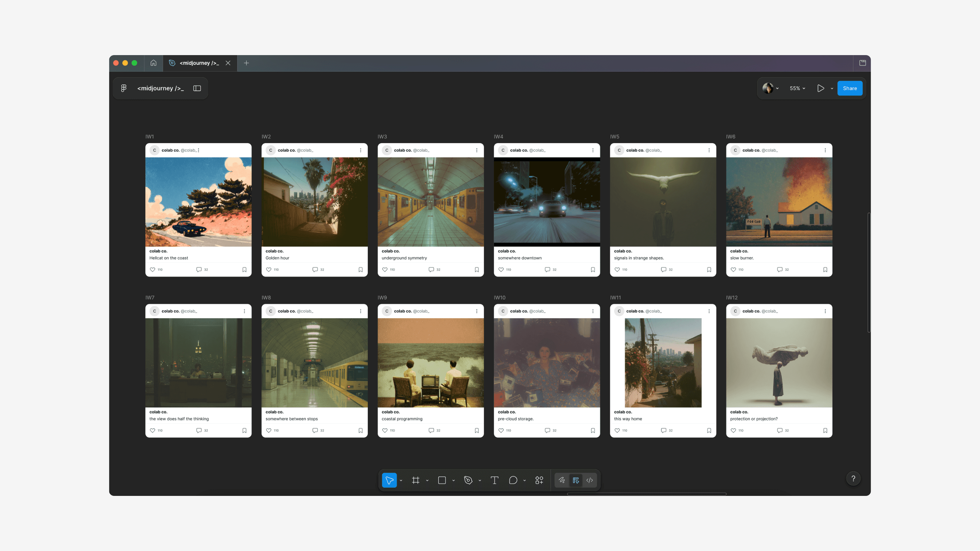Open the help question mark button

click(853, 479)
